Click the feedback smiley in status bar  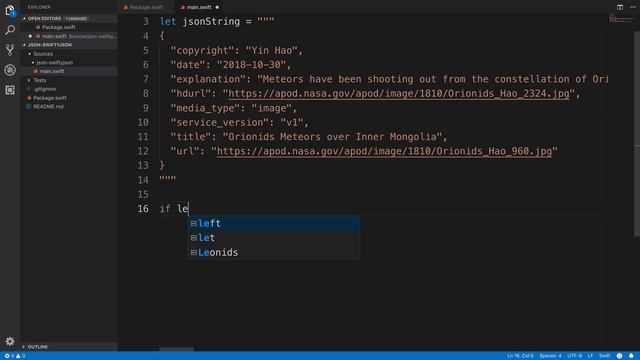(619, 356)
